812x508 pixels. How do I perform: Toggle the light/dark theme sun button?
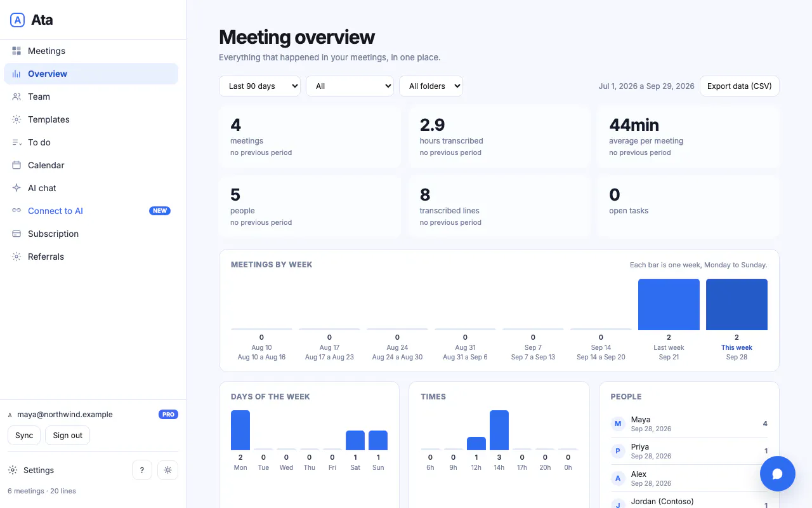click(x=168, y=470)
